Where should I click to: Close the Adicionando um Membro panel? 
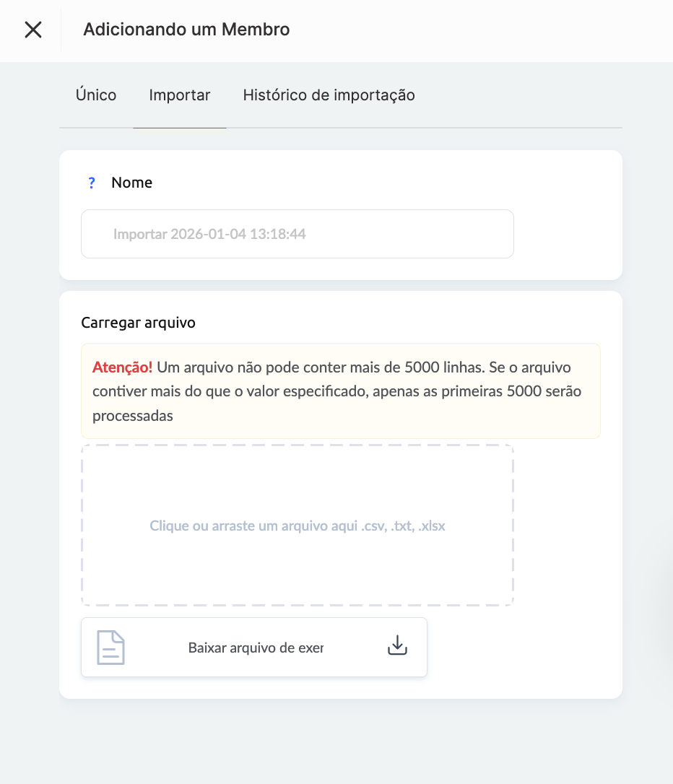coord(33,30)
